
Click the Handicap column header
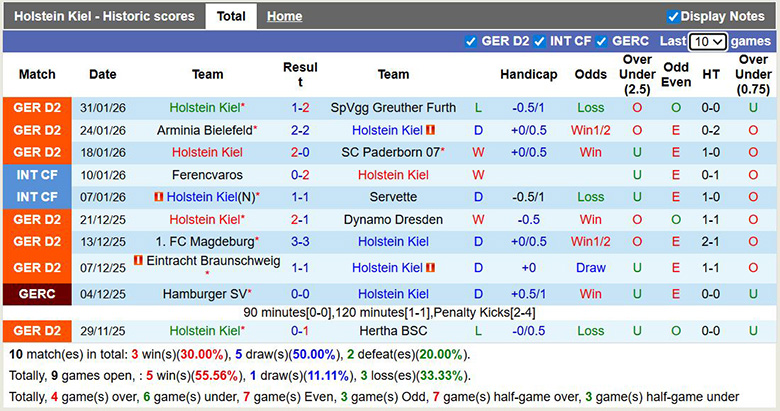(528, 75)
